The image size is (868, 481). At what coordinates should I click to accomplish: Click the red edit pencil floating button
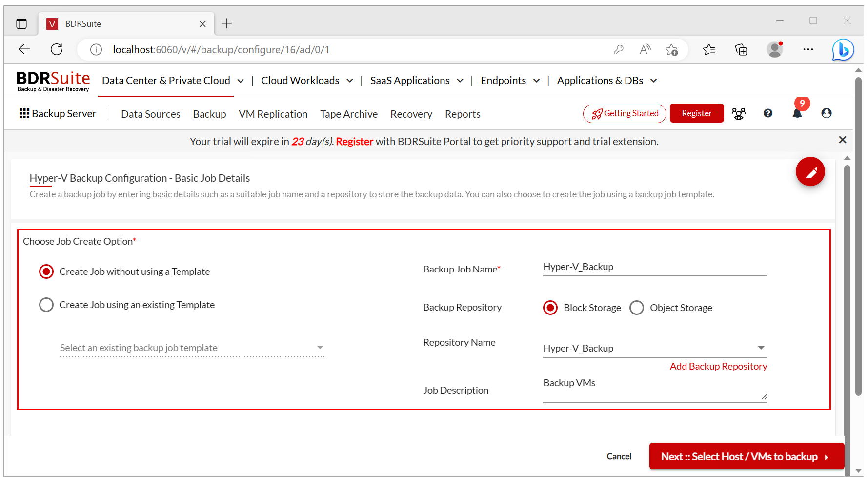coord(810,172)
